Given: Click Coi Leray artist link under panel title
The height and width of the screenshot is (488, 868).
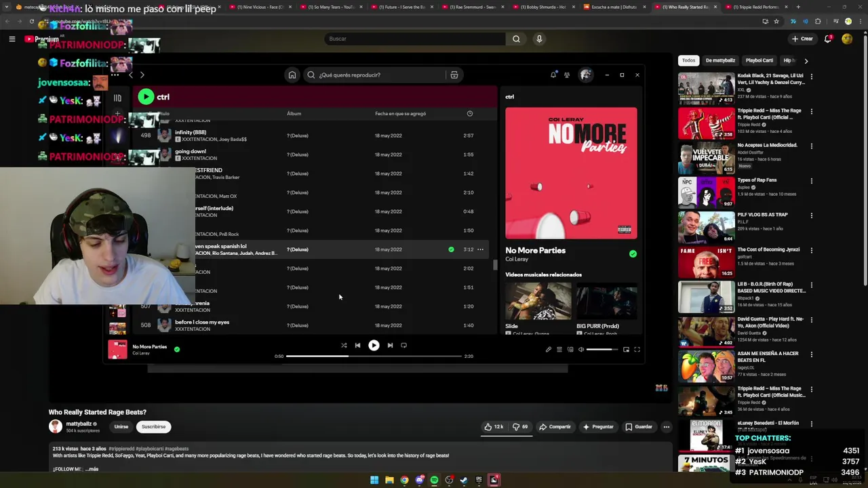Looking at the screenshot, I should coord(517,260).
